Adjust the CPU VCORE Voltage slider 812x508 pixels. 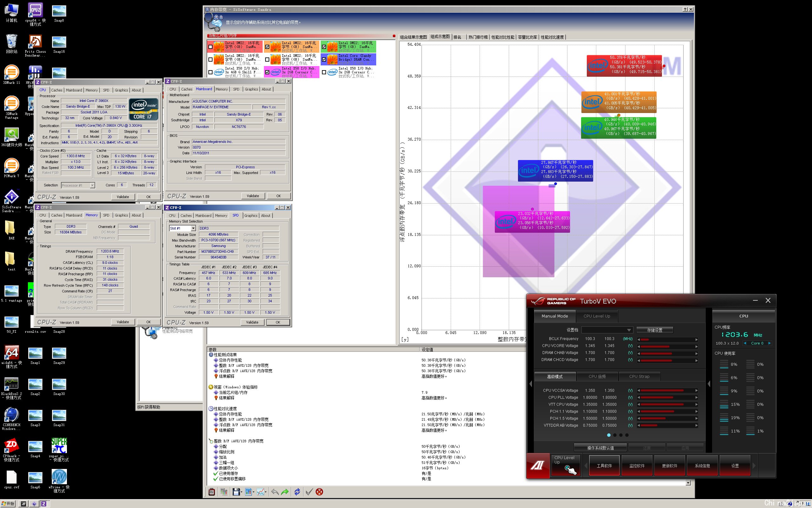coord(667,346)
